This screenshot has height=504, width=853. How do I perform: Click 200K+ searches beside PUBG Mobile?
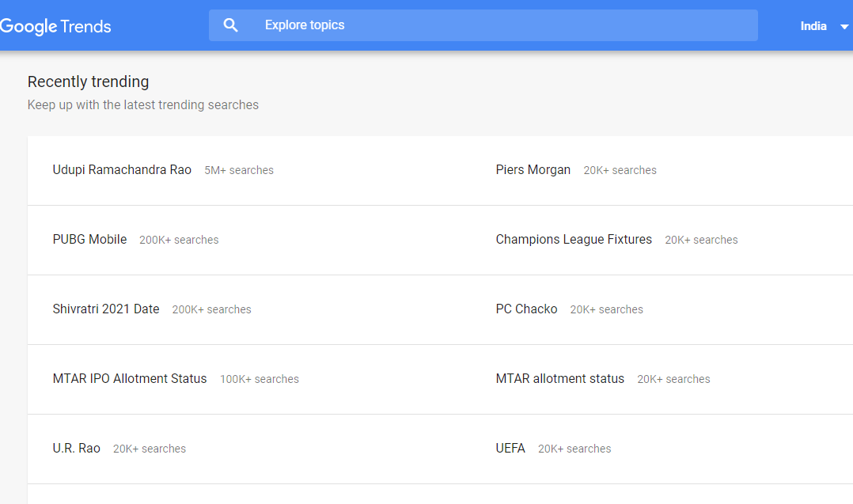coord(179,240)
